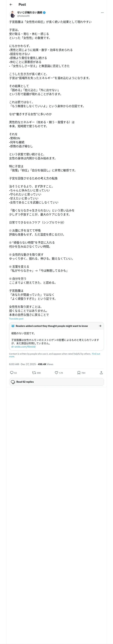Share post via upload icon
Screen dimensions: 113x644
tap(101, 372)
